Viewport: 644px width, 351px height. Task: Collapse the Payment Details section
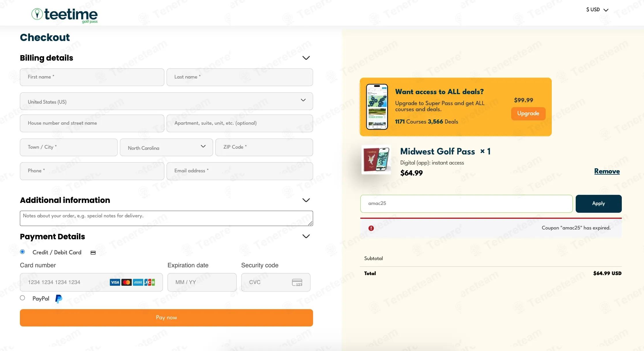click(306, 236)
